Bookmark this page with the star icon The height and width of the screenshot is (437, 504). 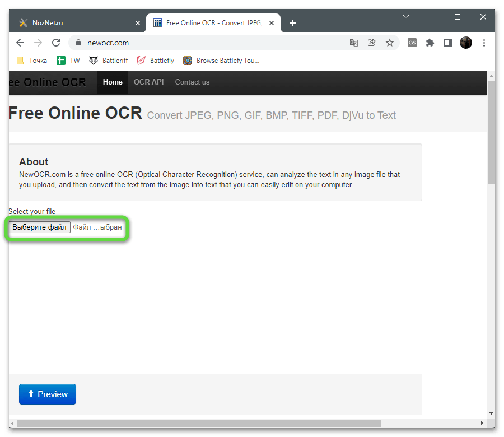tap(389, 43)
